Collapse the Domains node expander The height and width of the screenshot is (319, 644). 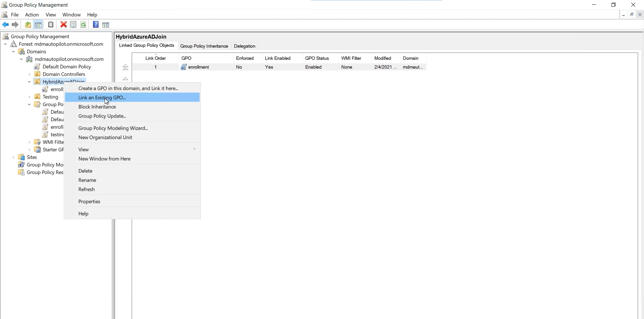coord(13,52)
